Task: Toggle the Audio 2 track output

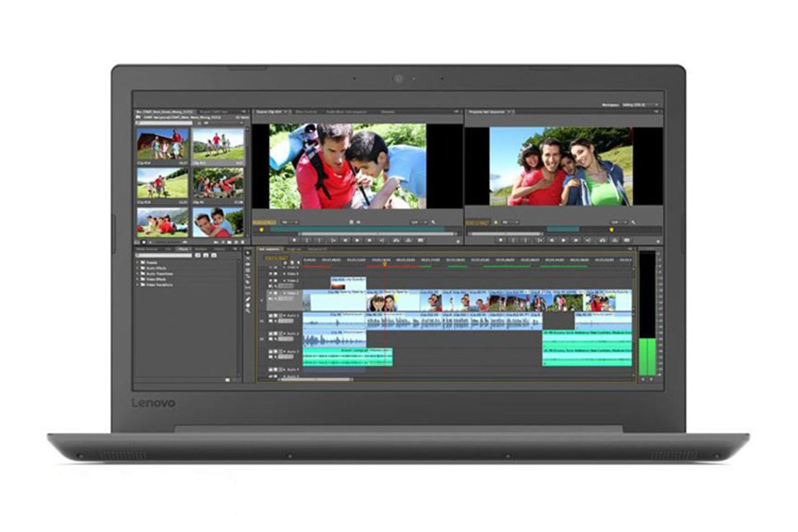Action: 270,334
